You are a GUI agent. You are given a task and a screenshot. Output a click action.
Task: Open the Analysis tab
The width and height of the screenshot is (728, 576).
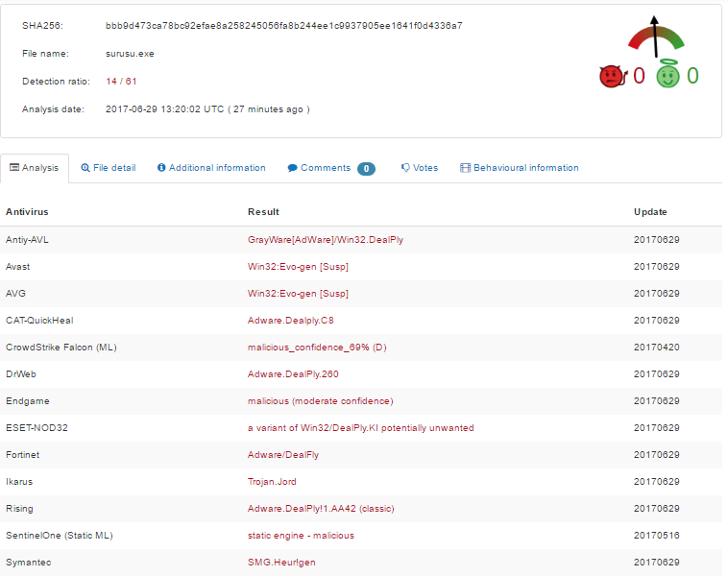pos(35,168)
